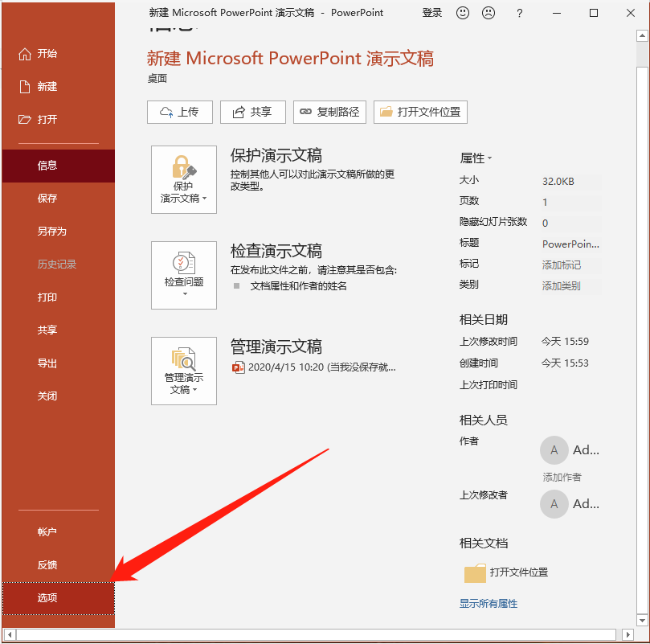Select 关闭 in the sidebar

pyautogui.click(x=59, y=396)
